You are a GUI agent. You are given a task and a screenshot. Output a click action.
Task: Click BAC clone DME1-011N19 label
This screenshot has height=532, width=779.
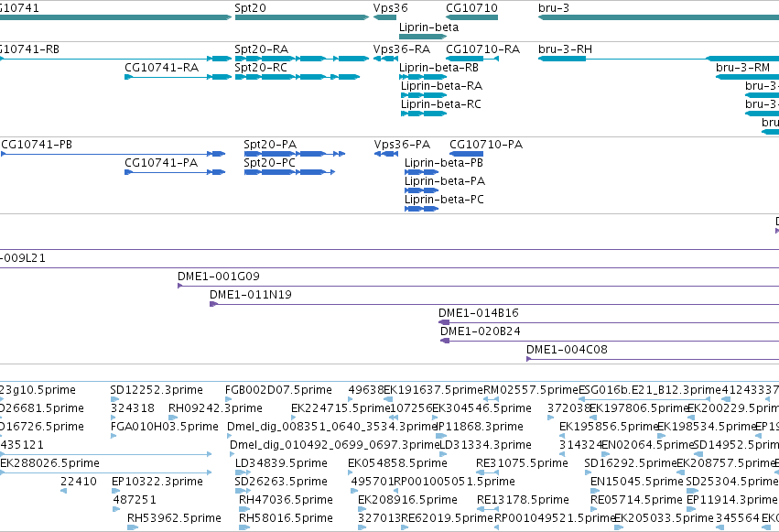click(251, 295)
